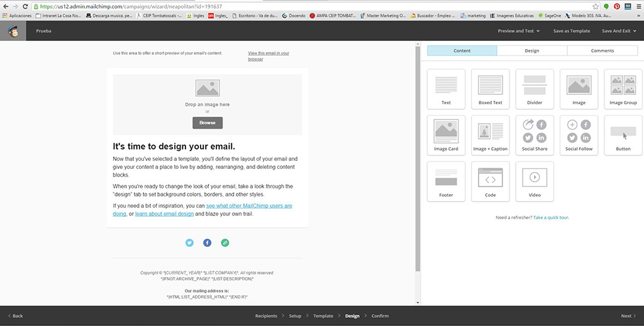The width and height of the screenshot is (644, 326).
Task: Click the green link icon in email footer
Action: coord(225,242)
